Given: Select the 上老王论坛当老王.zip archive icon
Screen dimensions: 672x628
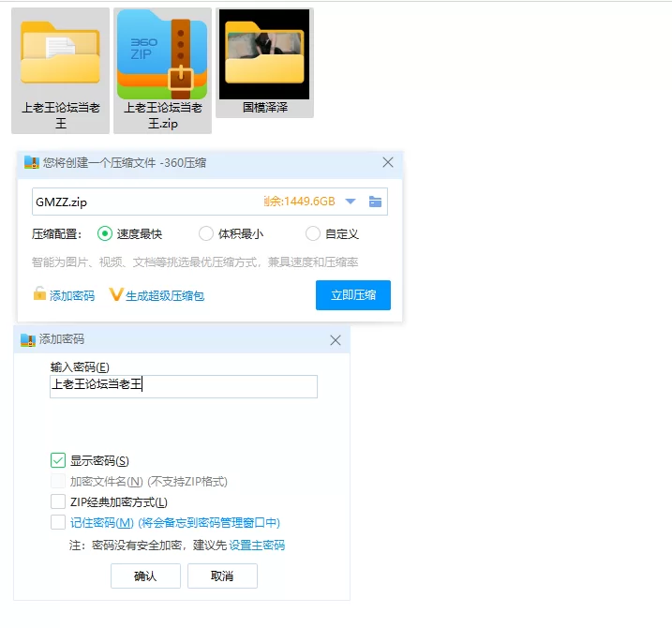Looking at the screenshot, I should click(x=162, y=54).
